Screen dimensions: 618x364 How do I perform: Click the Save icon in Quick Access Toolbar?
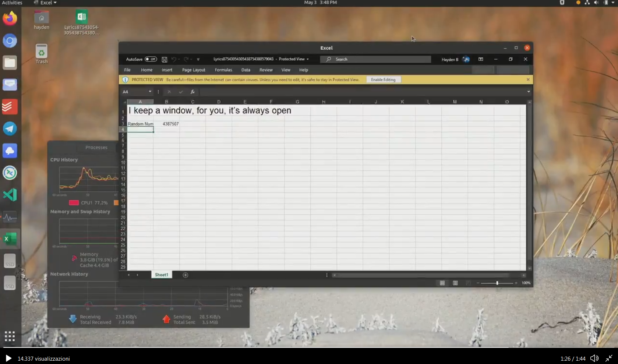click(164, 59)
